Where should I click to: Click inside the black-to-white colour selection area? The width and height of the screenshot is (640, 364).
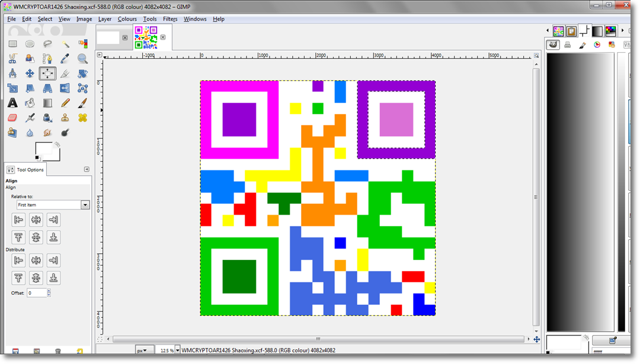[x=580, y=192]
